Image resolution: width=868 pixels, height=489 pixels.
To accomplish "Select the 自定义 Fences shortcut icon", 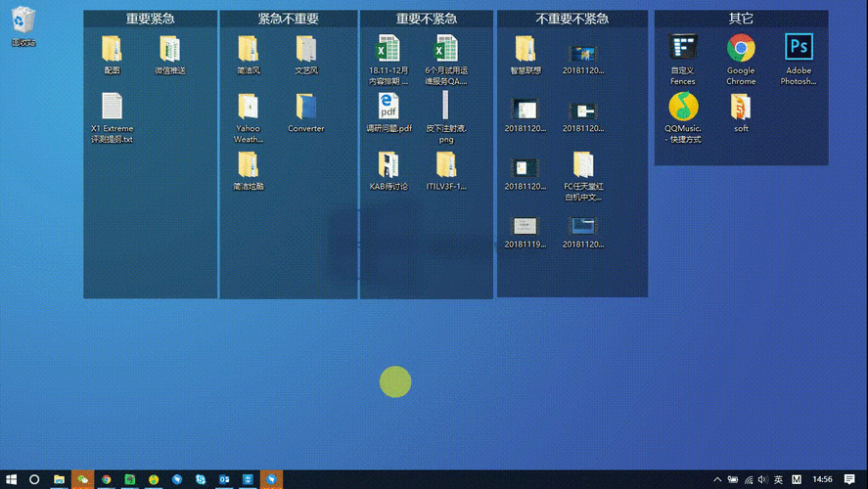I will coord(683,48).
